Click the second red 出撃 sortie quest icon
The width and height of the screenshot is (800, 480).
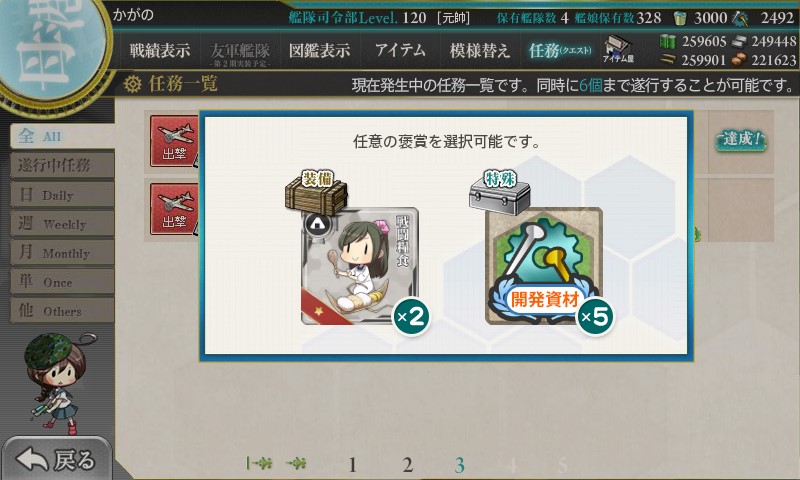[174, 209]
